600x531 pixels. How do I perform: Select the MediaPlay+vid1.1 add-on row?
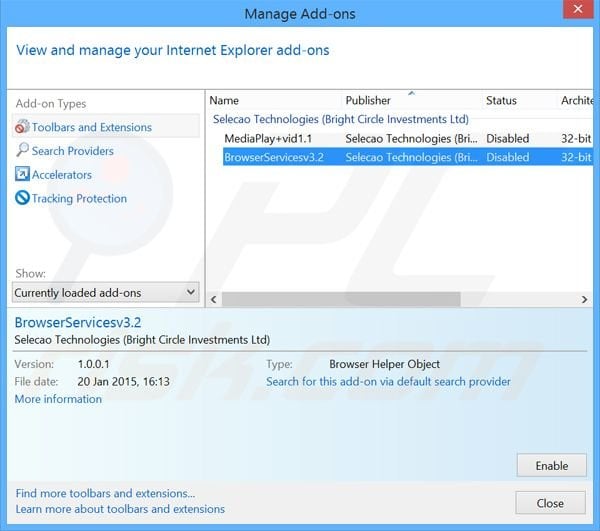tap(408, 138)
